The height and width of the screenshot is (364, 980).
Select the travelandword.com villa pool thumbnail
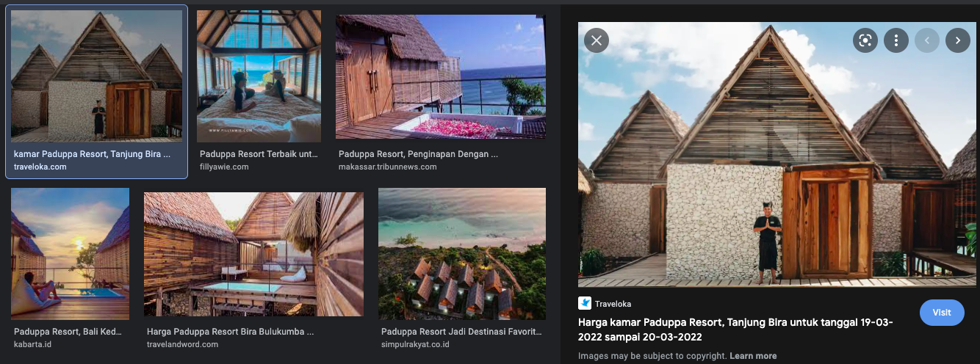[253, 254]
